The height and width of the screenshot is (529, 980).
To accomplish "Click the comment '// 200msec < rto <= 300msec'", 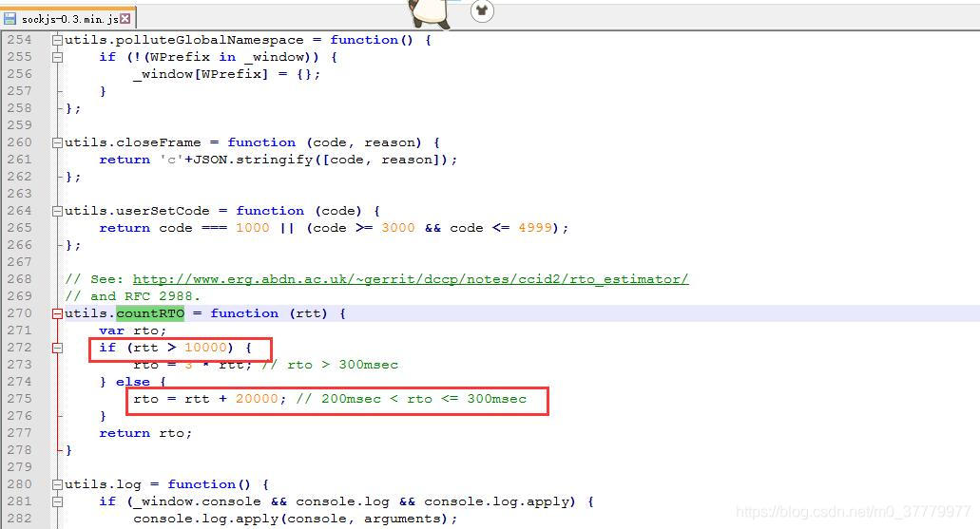I will (412, 399).
